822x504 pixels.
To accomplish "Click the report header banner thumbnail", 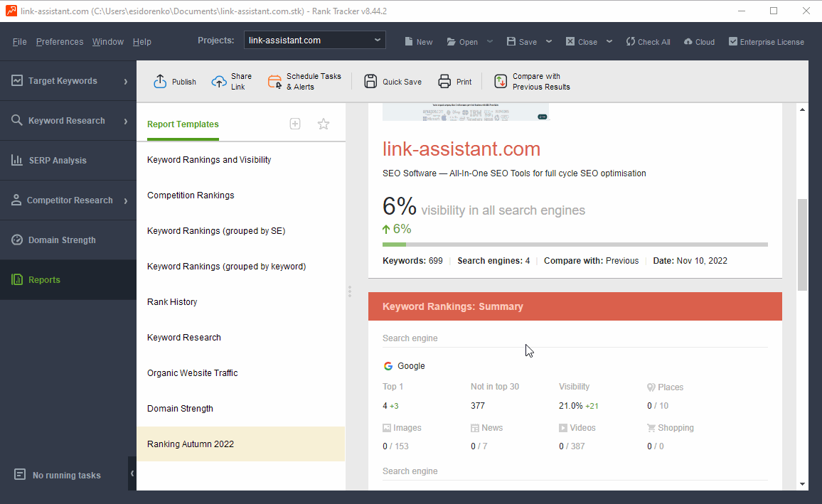I will click(x=466, y=112).
